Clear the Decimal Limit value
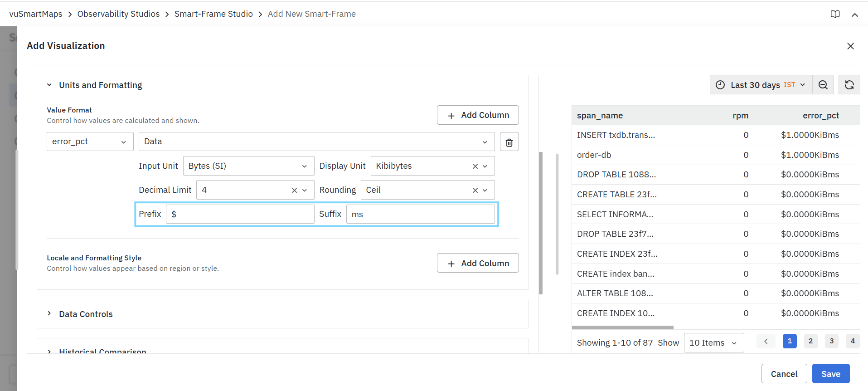Image resolution: width=868 pixels, height=391 pixels. [x=294, y=190]
